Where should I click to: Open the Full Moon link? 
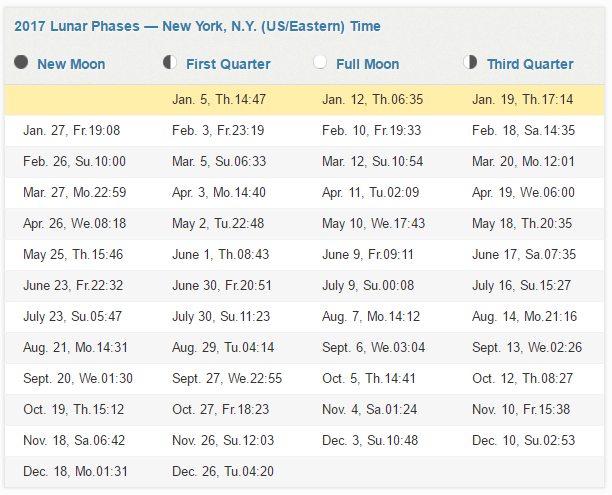click(x=368, y=64)
